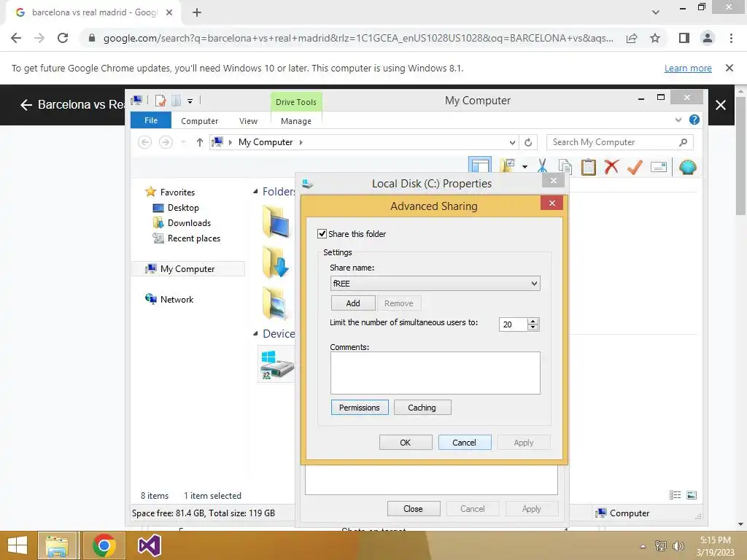The image size is (747, 560).
Task: Click Explorer Properties quick access icon
Action: click(x=160, y=101)
